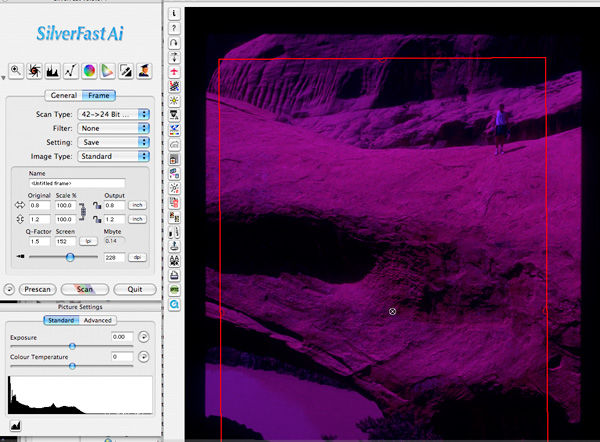Open the histogram adjustment tool

tap(52, 70)
